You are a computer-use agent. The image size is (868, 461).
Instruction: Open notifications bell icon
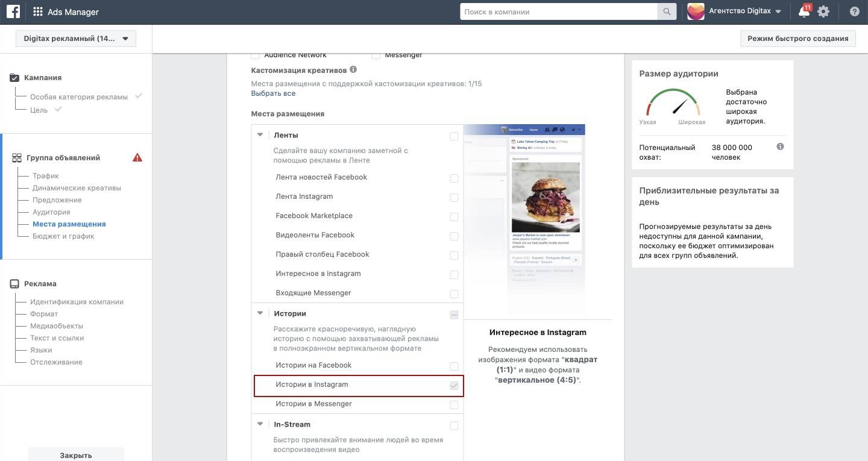(x=804, y=11)
